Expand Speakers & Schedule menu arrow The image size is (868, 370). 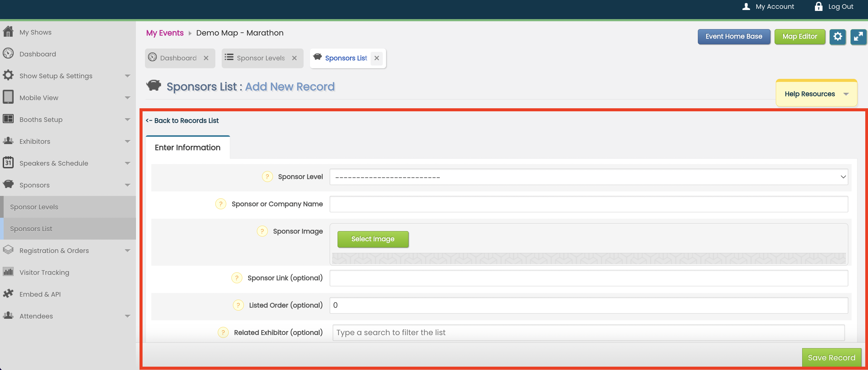pyautogui.click(x=127, y=163)
